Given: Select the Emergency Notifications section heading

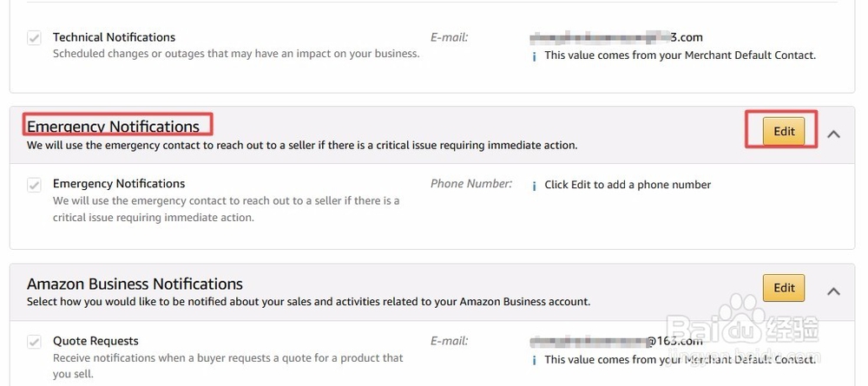Looking at the screenshot, I should pos(113,127).
